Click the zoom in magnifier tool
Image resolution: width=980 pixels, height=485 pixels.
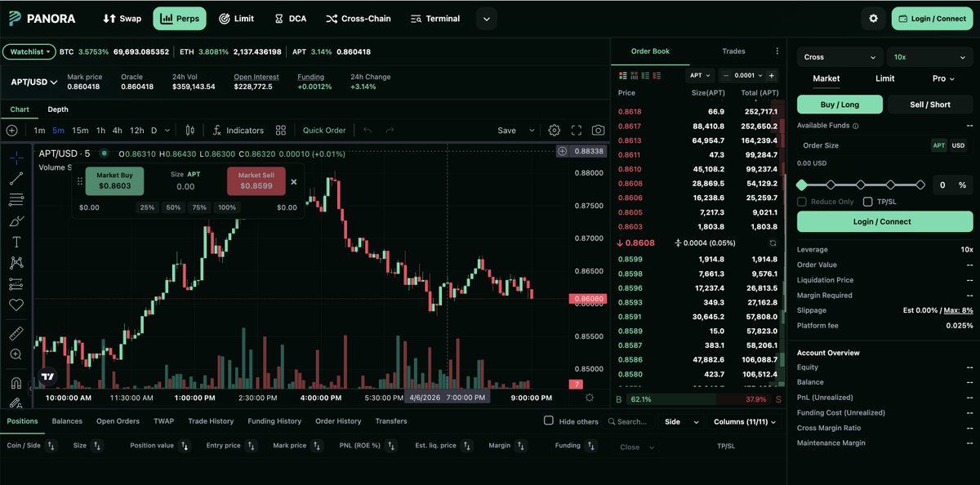coord(16,354)
